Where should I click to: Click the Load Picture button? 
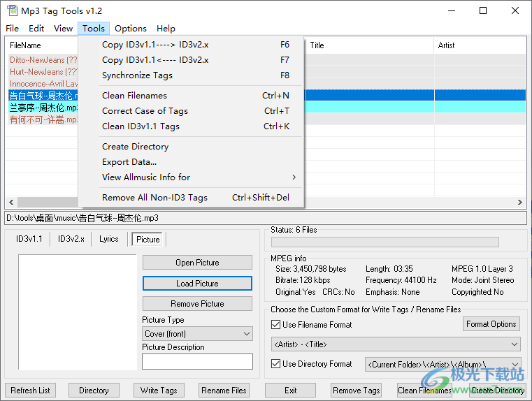[197, 284]
